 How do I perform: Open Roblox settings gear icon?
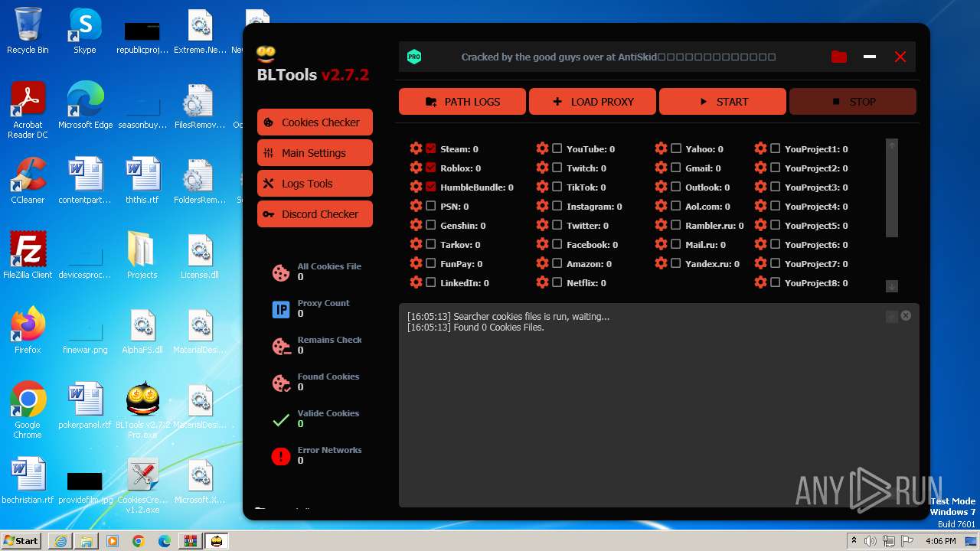(x=416, y=168)
